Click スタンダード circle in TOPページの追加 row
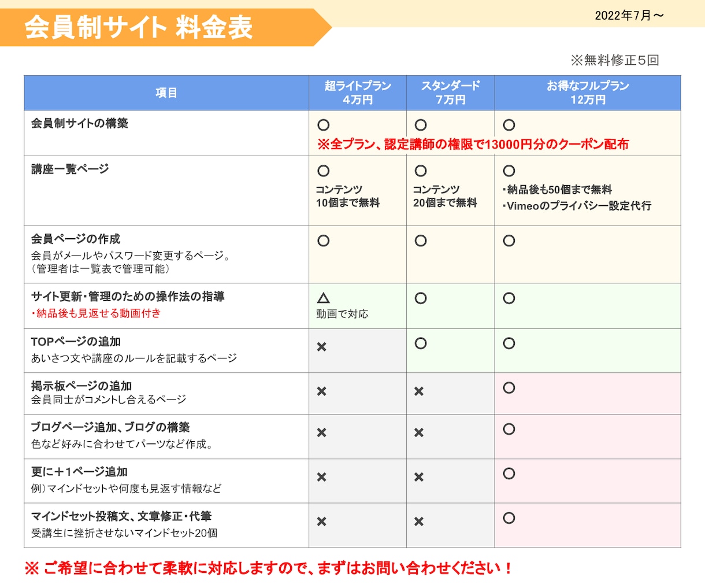The height and width of the screenshot is (588, 705). (421, 343)
